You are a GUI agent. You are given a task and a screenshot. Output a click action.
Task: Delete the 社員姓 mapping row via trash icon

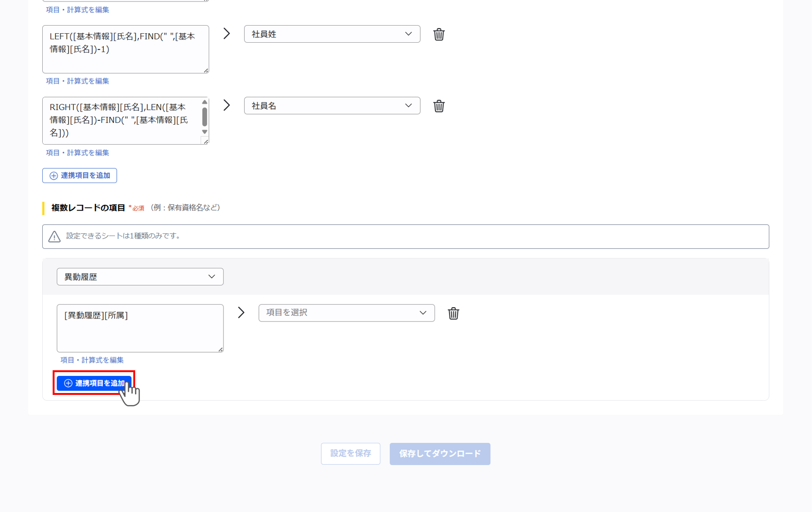439,34
